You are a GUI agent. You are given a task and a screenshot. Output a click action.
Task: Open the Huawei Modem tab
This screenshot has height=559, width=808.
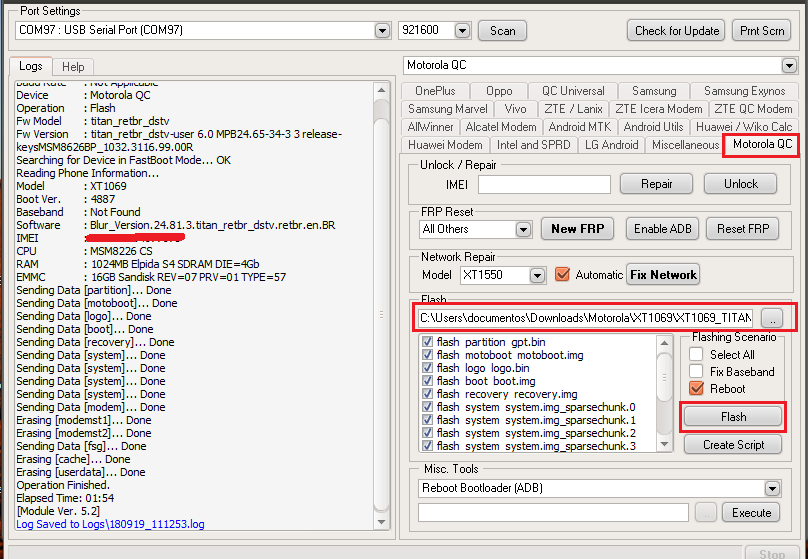(445, 145)
